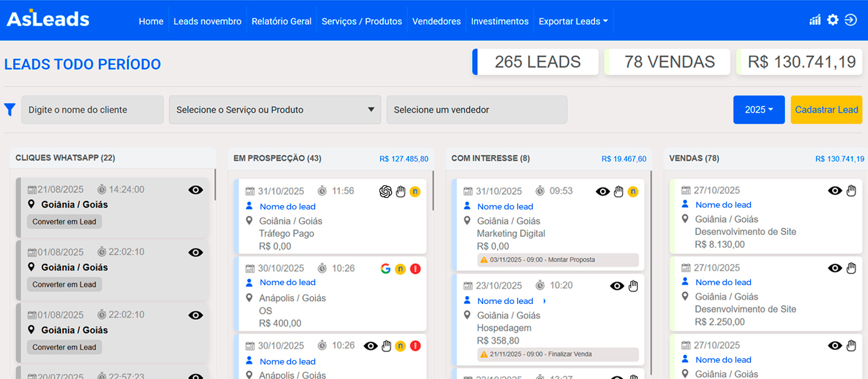Click the 'Digite o nome do cliente' field

tap(92, 110)
